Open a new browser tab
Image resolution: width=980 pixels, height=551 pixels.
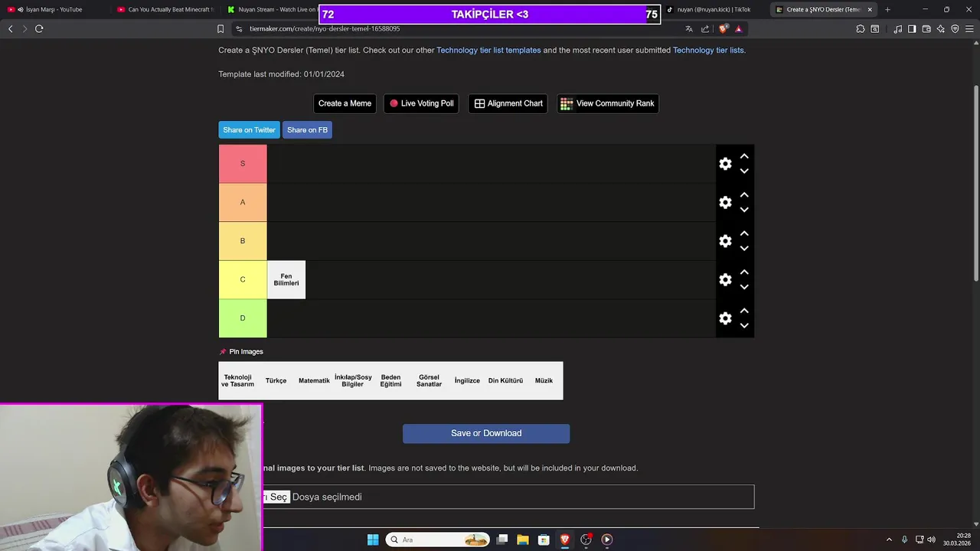[887, 9]
